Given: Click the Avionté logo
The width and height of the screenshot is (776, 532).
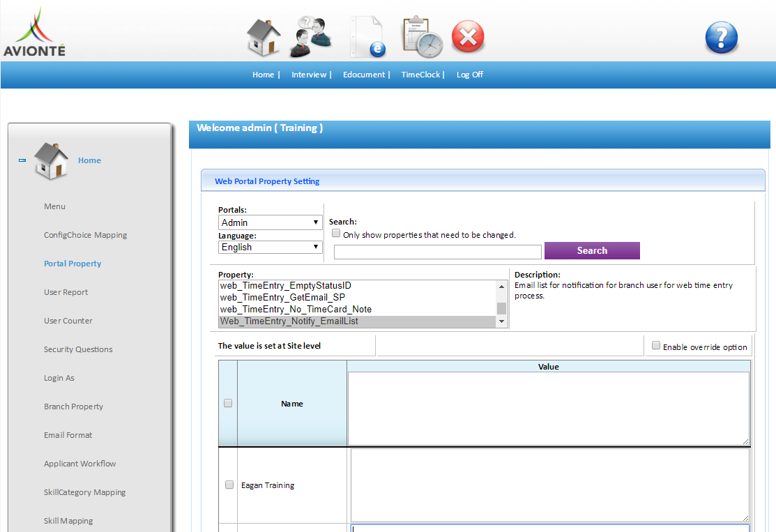Looking at the screenshot, I should 35,31.
